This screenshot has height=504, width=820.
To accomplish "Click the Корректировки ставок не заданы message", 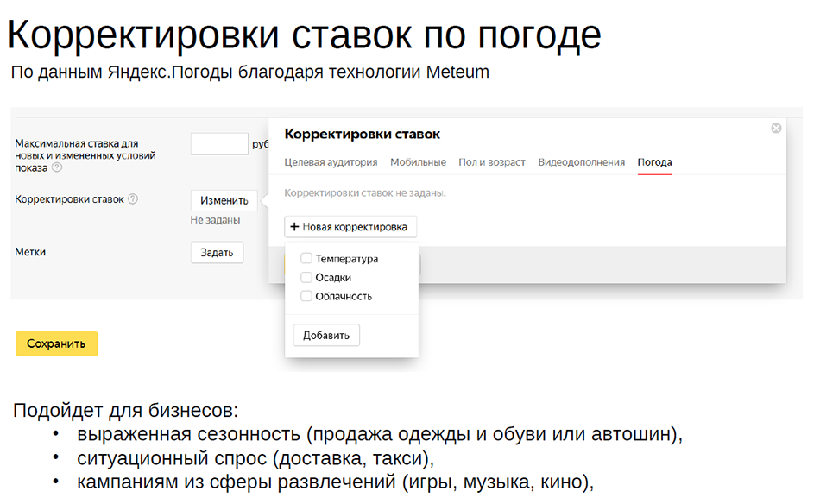I will (365, 193).
